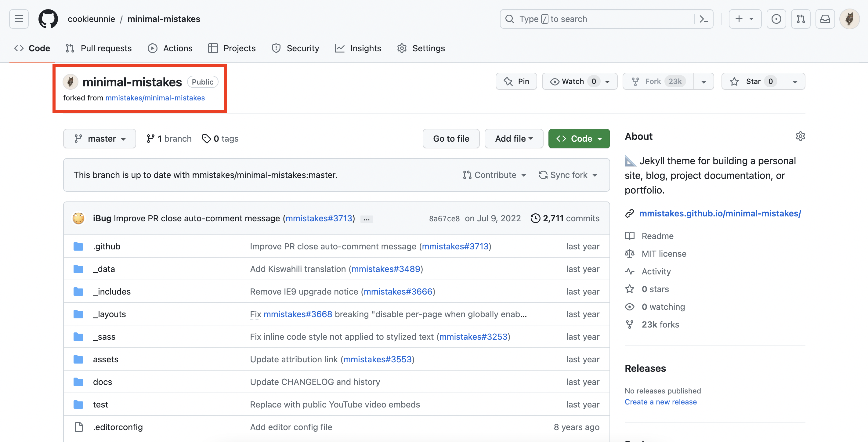Open the .editorconfig file
This screenshot has width=868, height=442.
point(118,427)
